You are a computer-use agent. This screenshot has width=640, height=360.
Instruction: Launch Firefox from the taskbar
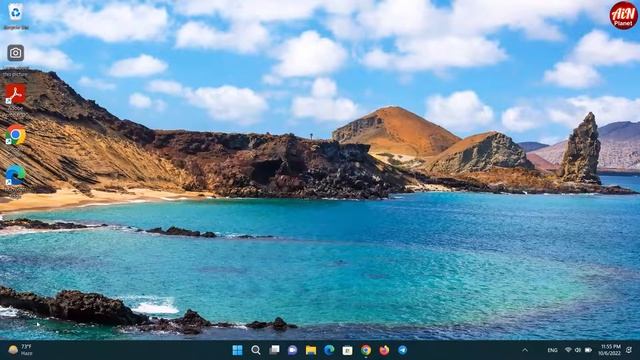coord(384,350)
